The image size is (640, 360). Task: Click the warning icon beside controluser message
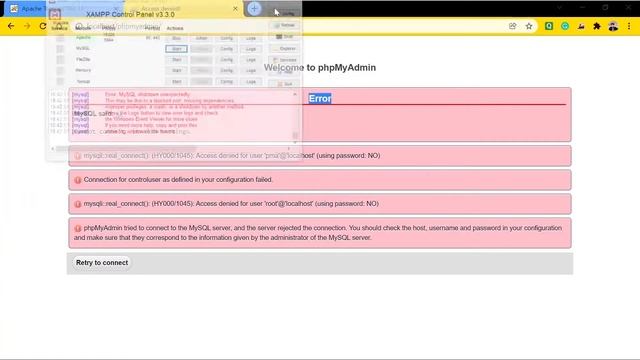78,180
